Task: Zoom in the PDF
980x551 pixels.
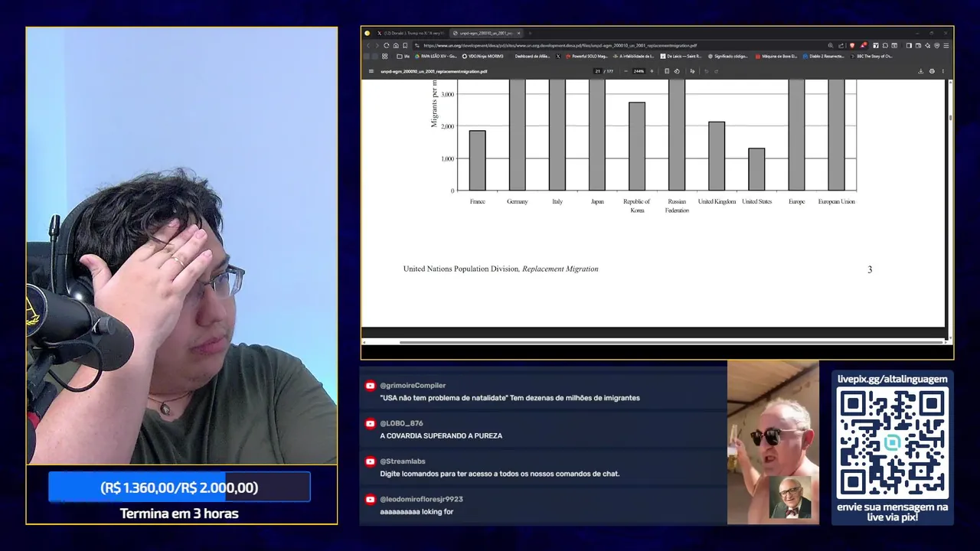Action: tap(652, 71)
